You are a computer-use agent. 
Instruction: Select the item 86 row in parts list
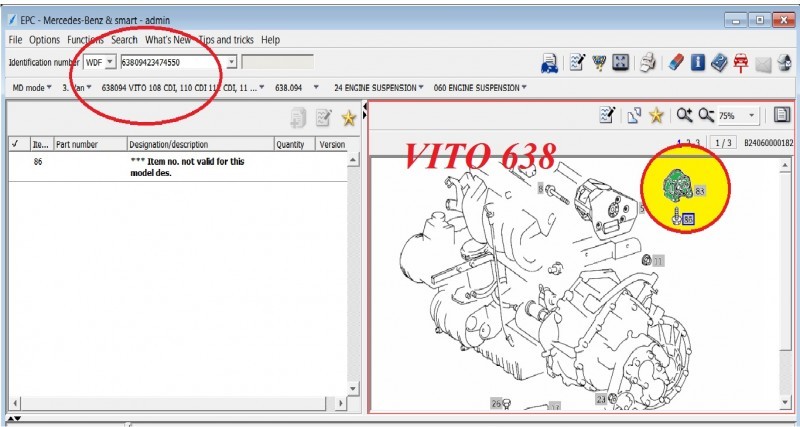point(177,167)
